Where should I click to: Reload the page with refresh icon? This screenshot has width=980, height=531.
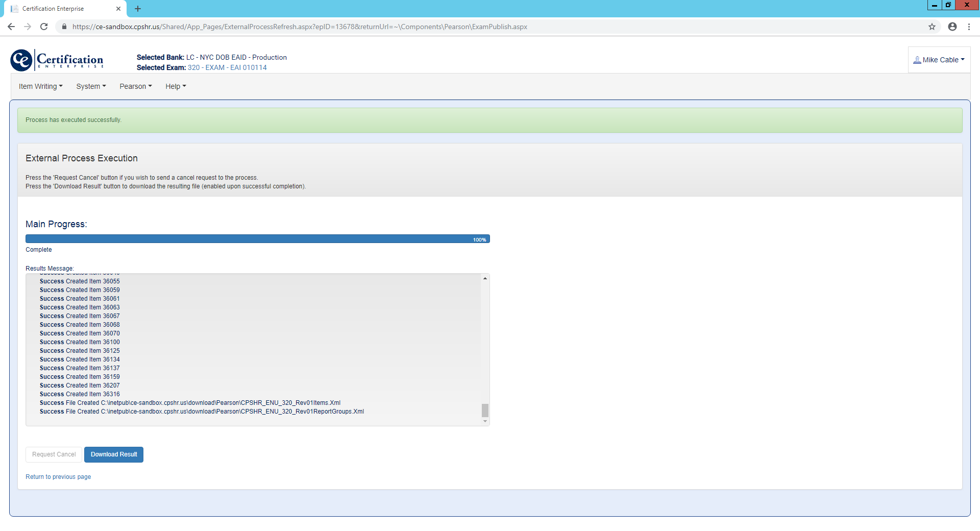[44, 27]
